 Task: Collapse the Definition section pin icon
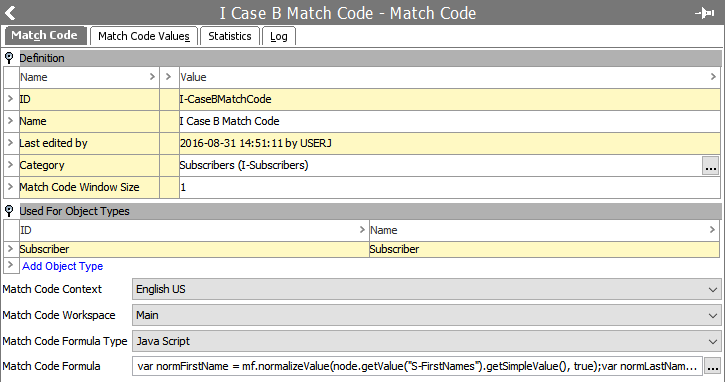tap(9, 58)
